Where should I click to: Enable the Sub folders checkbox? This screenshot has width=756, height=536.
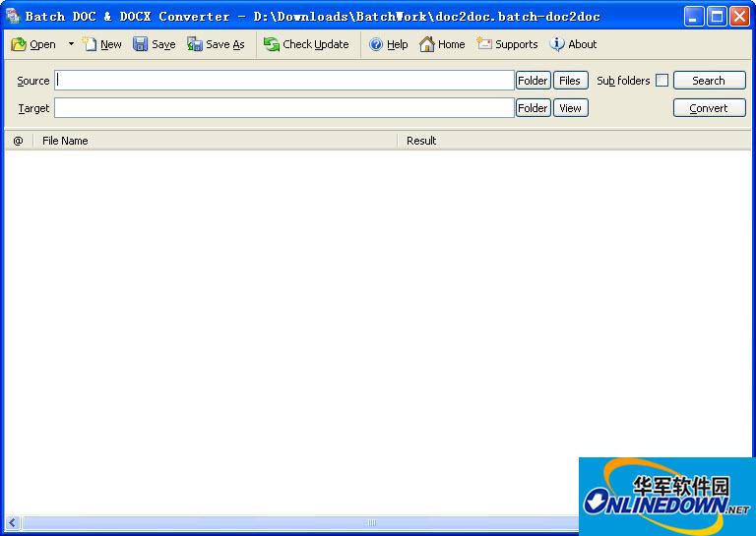(x=661, y=81)
